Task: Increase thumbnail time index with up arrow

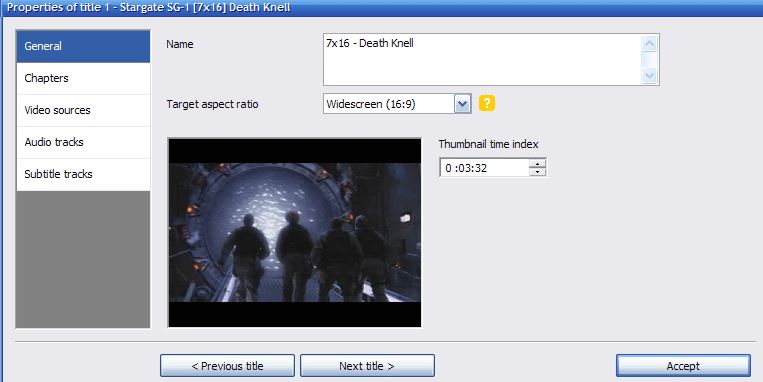Action: point(537,164)
